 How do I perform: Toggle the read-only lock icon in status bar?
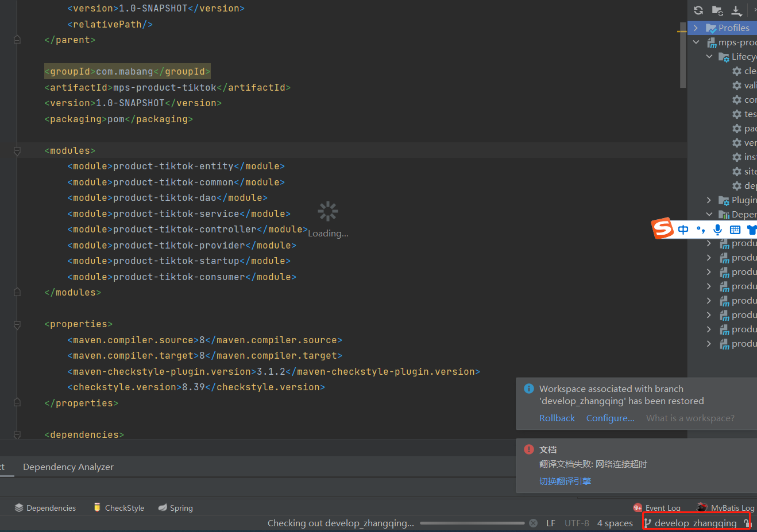(x=747, y=523)
